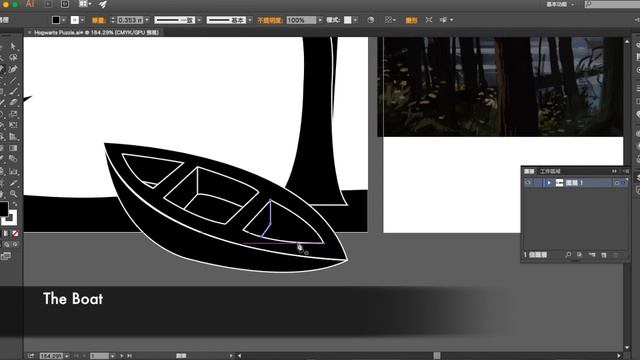Open the graphic style 樣式 dropdown arrow
The image size is (640, 360).
(356, 20)
